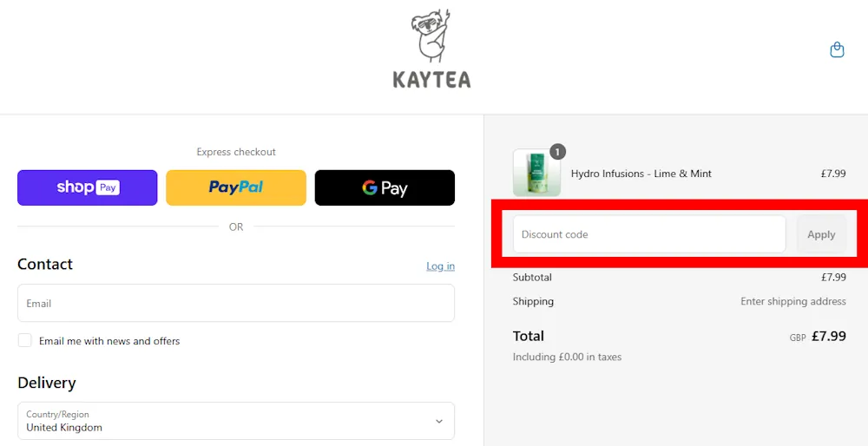This screenshot has height=446, width=868.
Task: Click the quantity badge on product image
Action: coord(557,152)
